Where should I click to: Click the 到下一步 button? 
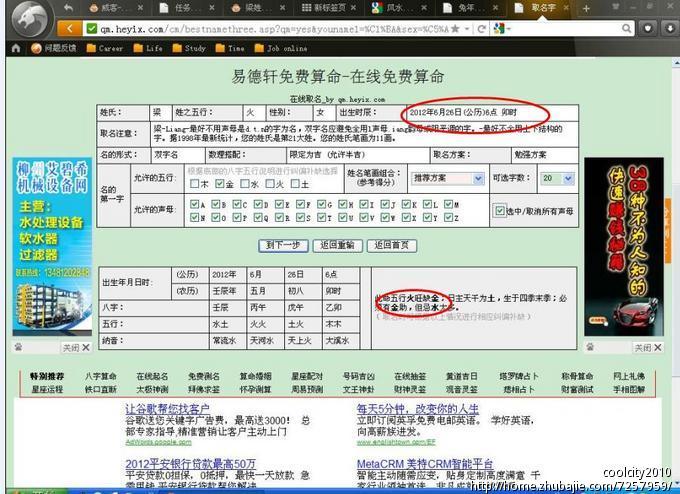pyautogui.click(x=282, y=245)
